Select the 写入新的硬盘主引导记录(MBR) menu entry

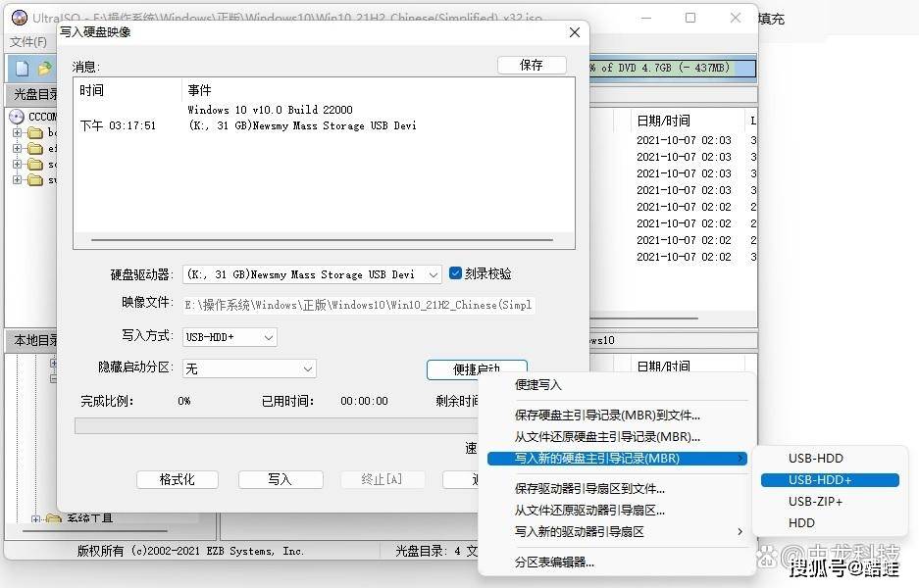point(617,458)
